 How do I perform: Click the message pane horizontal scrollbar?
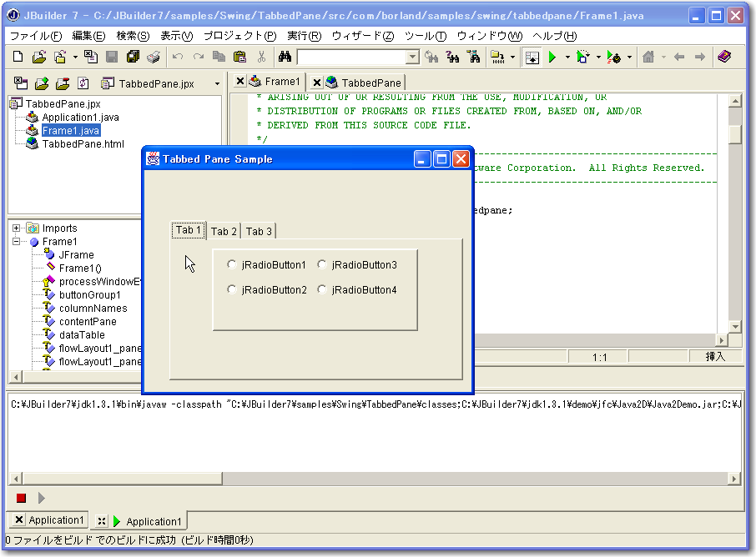click(374, 479)
